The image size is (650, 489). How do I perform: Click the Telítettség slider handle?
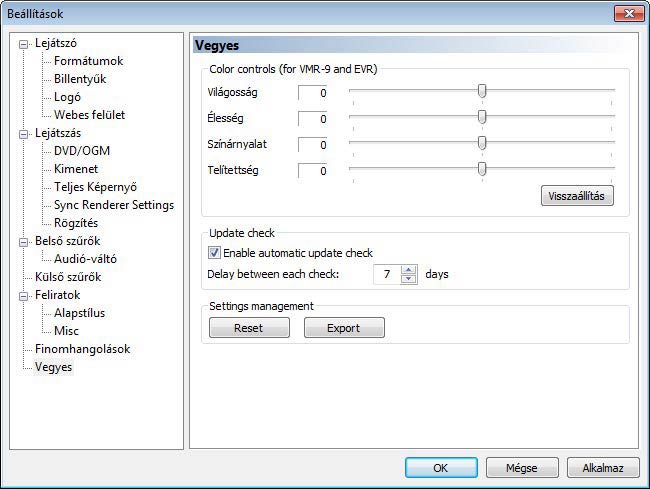coord(482,170)
